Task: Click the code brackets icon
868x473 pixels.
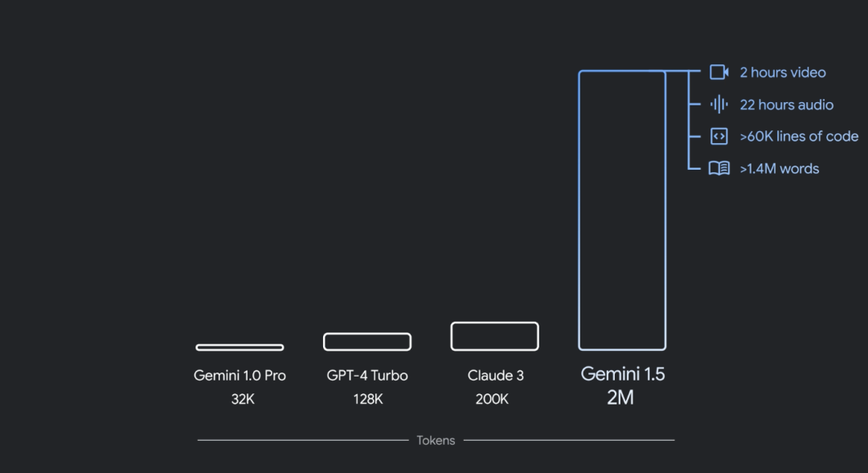Action: pos(719,137)
